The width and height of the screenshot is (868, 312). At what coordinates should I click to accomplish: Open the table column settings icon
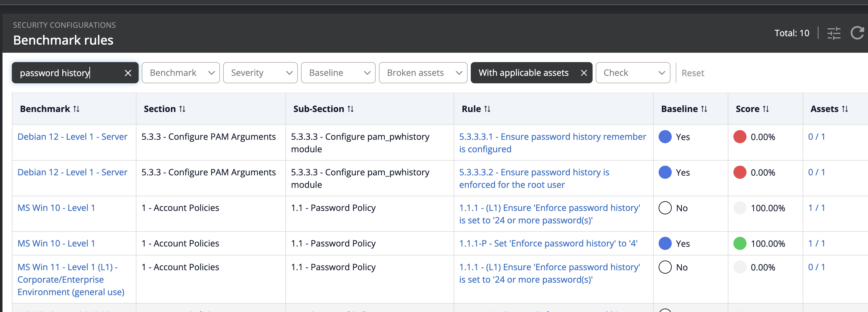[x=834, y=33]
